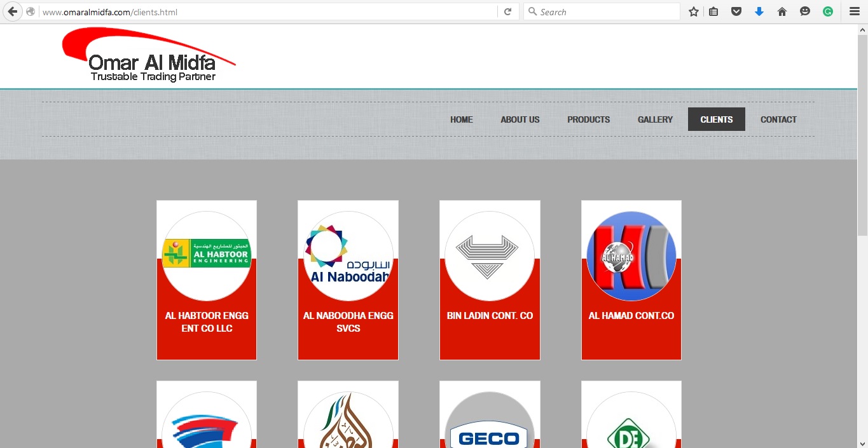Open Downloads with the blue arrow icon
Viewport: 868px width, 448px height.
(759, 11)
